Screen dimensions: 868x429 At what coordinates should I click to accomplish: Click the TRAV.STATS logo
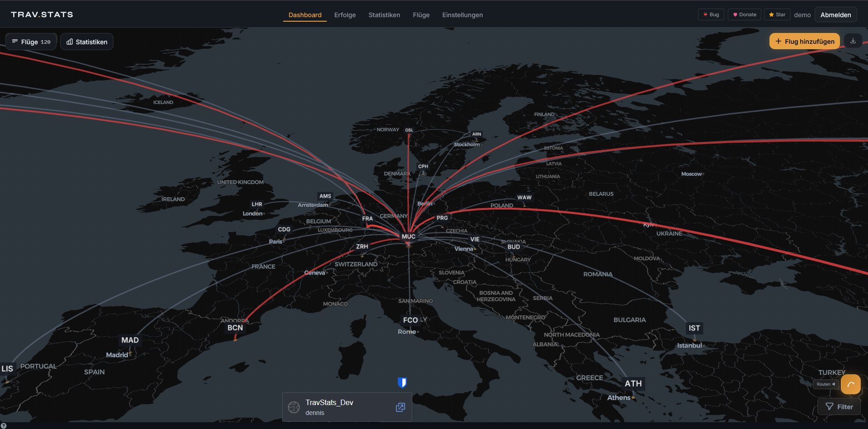pyautogui.click(x=42, y=14)
